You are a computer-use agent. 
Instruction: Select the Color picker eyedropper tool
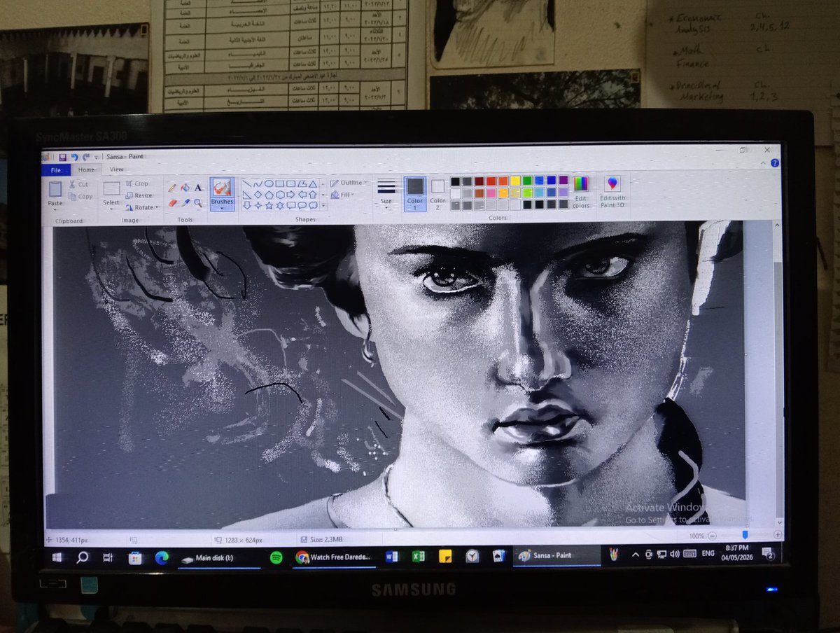[x=185, y=203]
